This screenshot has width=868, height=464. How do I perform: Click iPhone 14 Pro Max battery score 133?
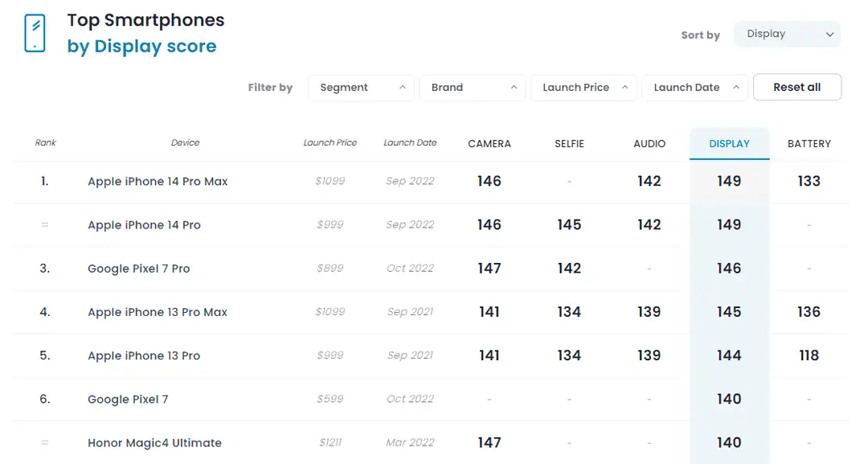(809, 181)
